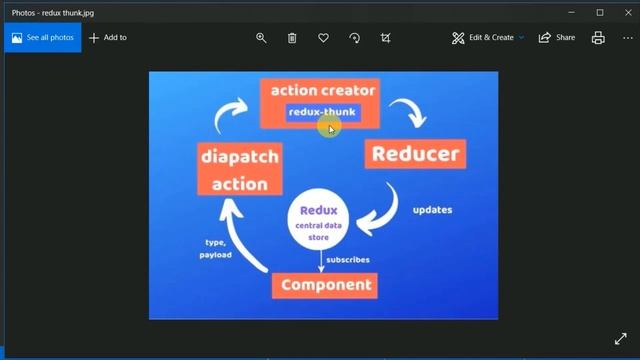Close the Photos window
640x360 pixels.
click(x=628, y=13)
